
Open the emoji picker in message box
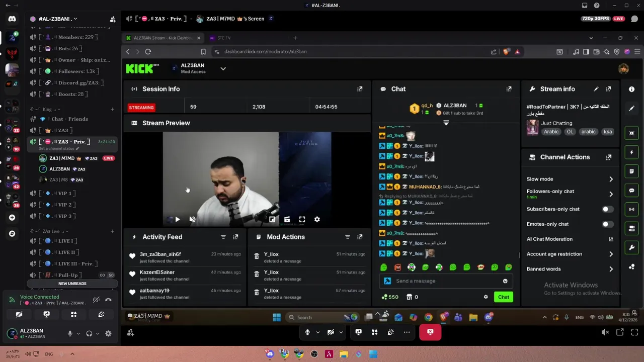pyautogui.click(x=505, y=281)
